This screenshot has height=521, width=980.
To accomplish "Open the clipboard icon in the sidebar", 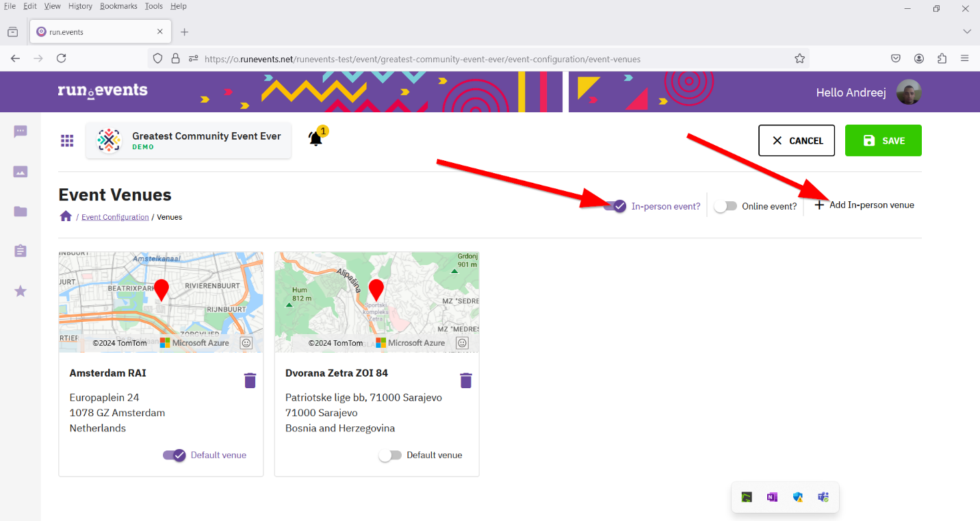I will point(21,251).
